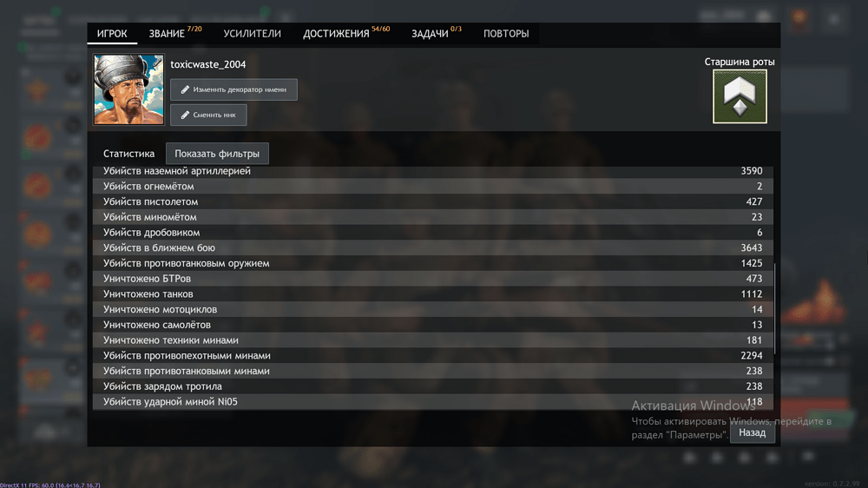
Task: Click the Старшина роты rank badge
Action: 740,96
